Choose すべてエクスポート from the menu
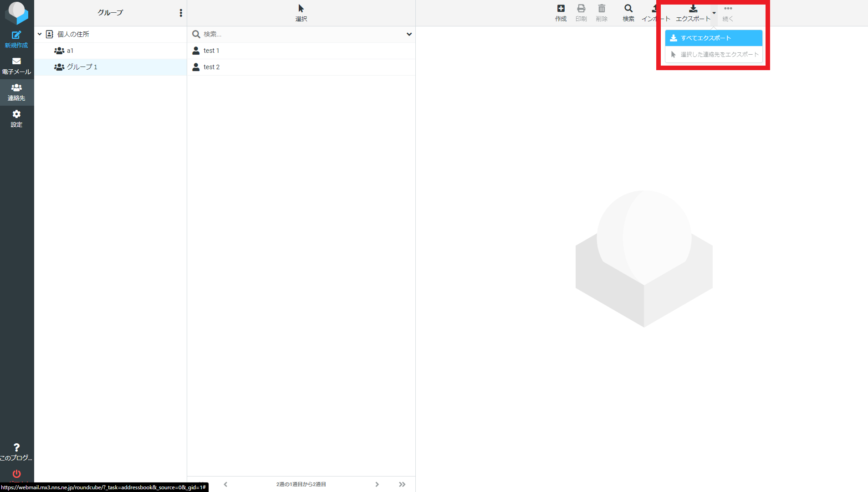 click(x=713, y=38)
